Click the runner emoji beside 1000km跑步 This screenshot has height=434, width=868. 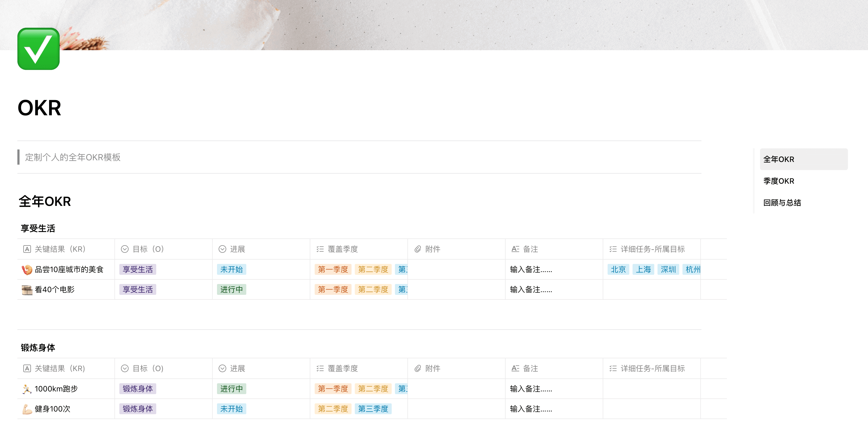click(x=26, y=388)
